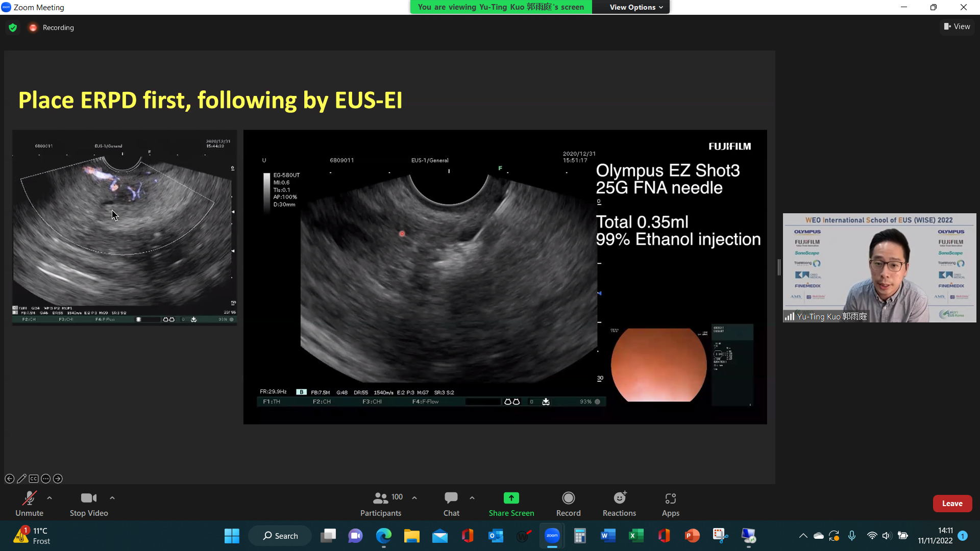Open the Reactions panel
This screenshot has width=980, height=551.
point(619,503)
